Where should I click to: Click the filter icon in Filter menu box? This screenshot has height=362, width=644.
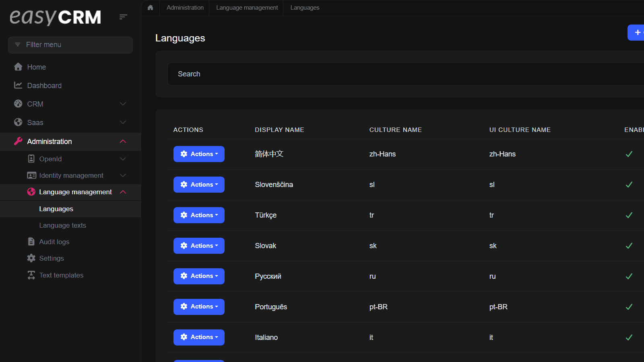click(17, 45)
